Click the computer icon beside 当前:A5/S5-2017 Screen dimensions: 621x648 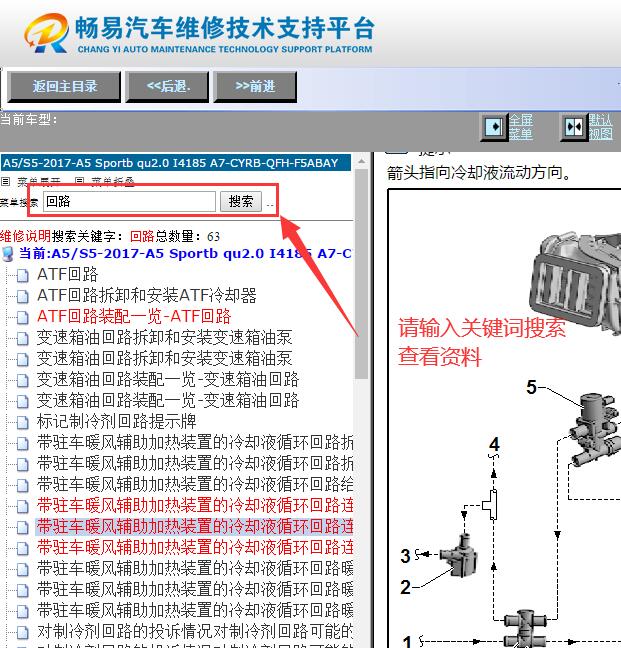coord(8,253)
